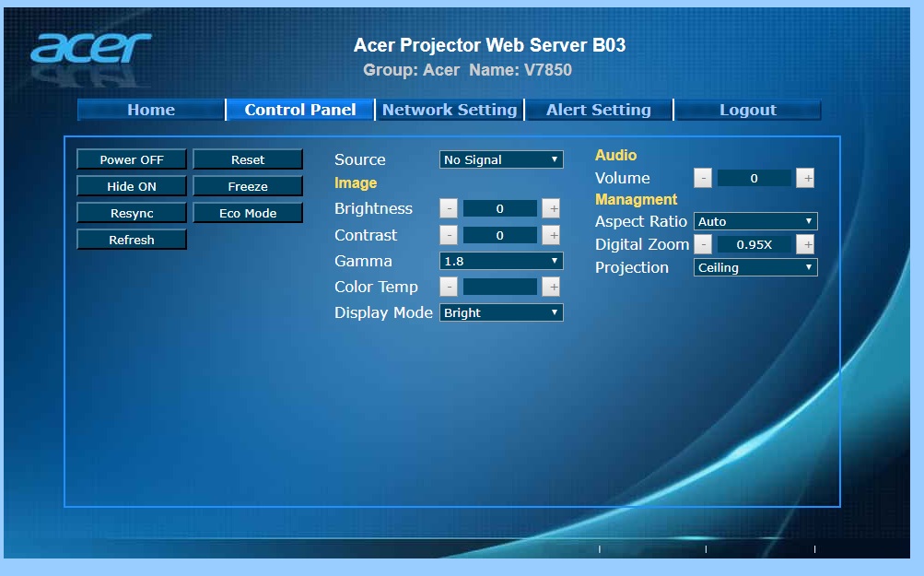Toggle the Freeze button
The width and height of the screenshot is (924, 576).
(x=248, y=186)
